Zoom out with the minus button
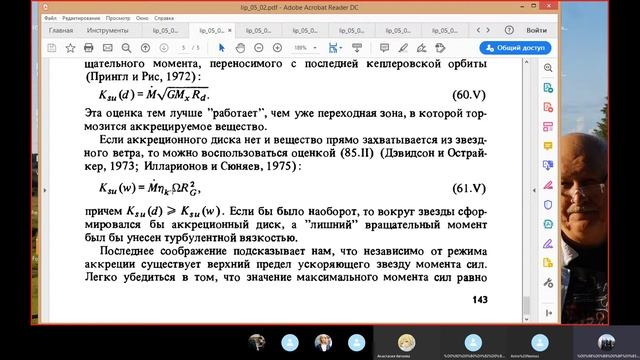 point(259,48)
